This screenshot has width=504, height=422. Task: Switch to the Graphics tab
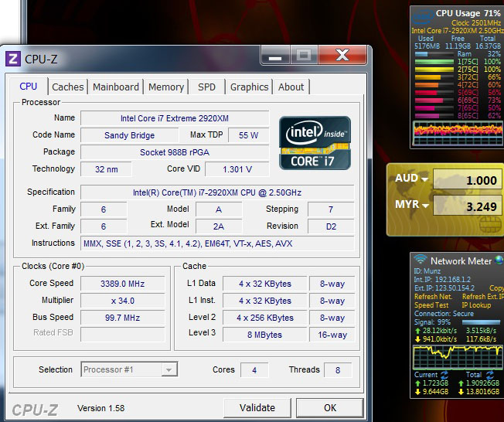coord(250,87)
